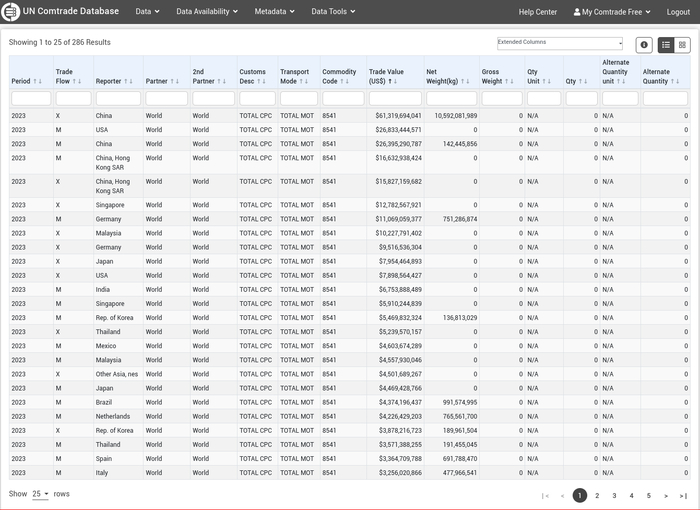This screenshot has height=510, width=700.
Task: Sort by Period column arrows
Action: [x=38, y=81]
